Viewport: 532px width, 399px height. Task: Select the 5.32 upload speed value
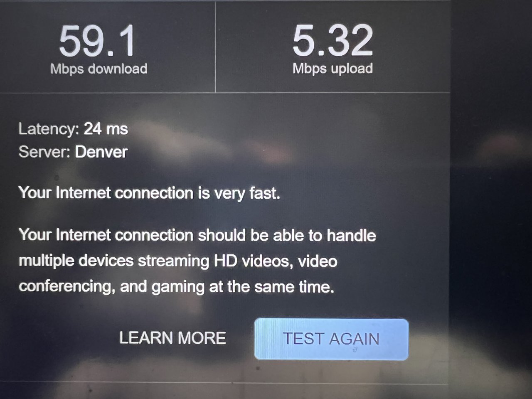click(x=332, y=40)
